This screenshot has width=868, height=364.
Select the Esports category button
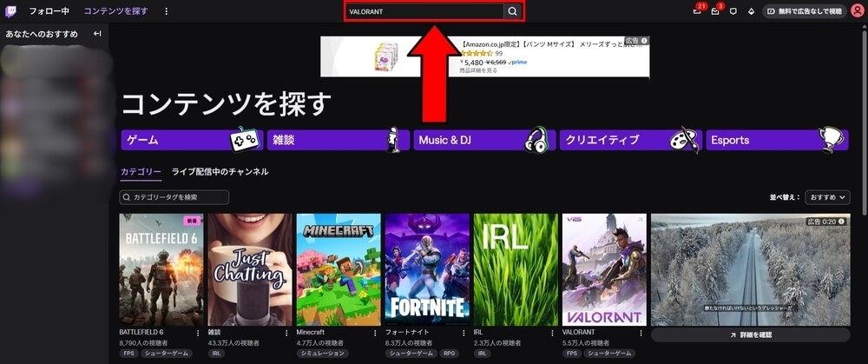(777, 140)
